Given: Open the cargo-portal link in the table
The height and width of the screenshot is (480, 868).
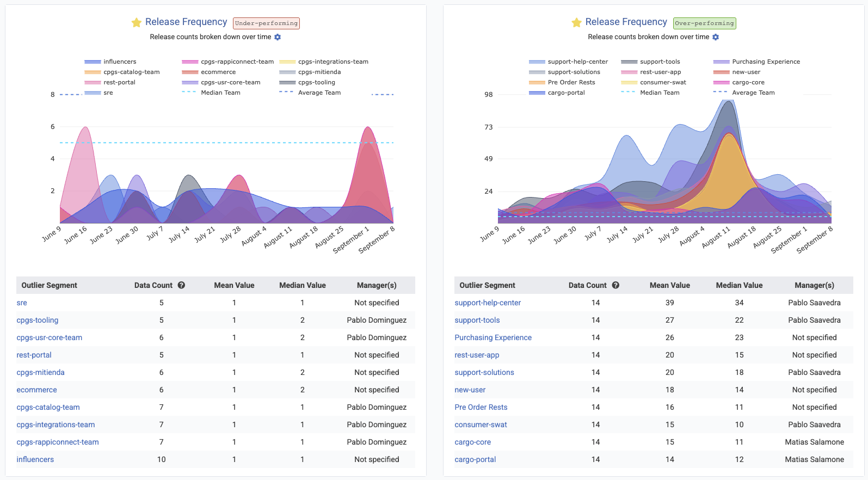Looking at the screenshot, I should coord(475,459).
